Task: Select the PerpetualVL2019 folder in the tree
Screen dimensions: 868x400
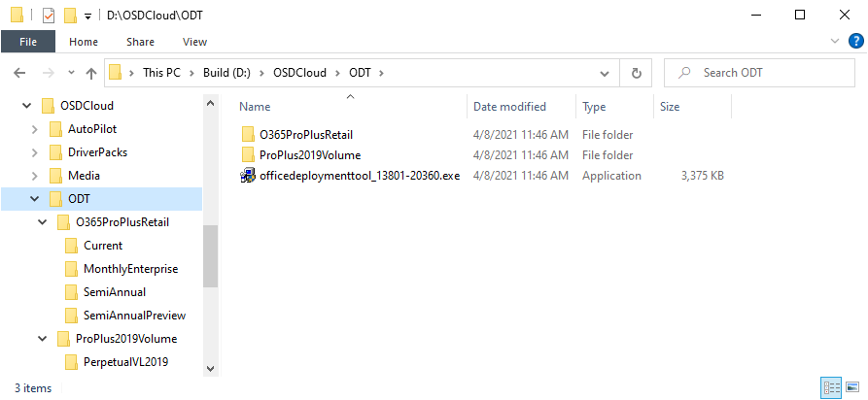Action: click(x=125, y=362)
